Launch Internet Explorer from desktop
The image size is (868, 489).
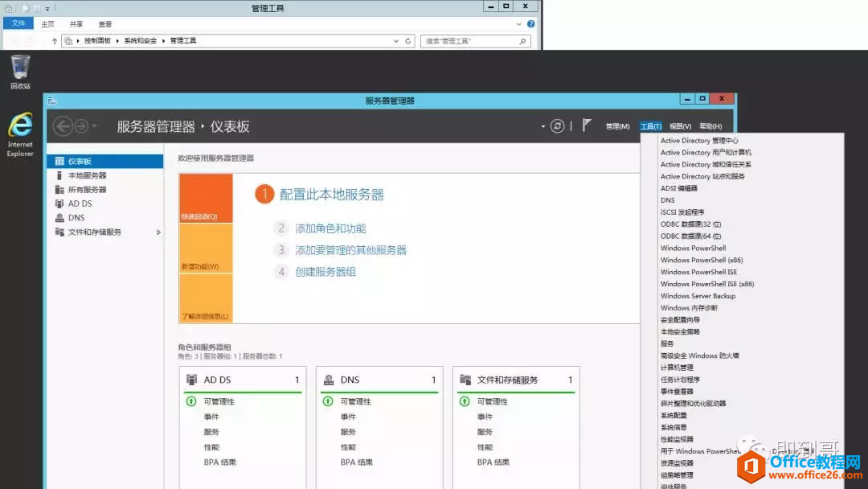(x=20, y=134)
